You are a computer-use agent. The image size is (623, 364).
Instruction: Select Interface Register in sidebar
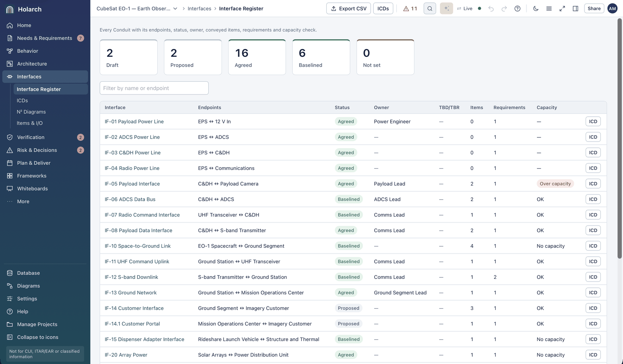tap(51, 89)
